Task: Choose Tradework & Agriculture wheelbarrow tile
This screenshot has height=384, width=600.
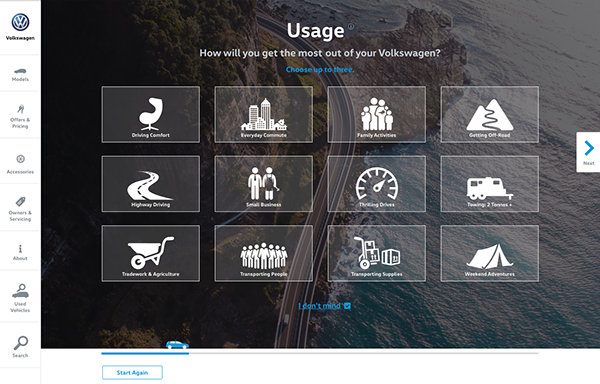Action: click(150, 253)
